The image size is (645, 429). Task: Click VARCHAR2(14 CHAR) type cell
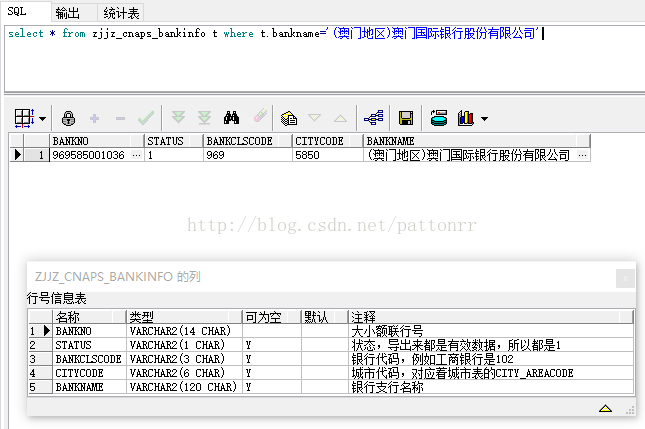click(184, 331)
